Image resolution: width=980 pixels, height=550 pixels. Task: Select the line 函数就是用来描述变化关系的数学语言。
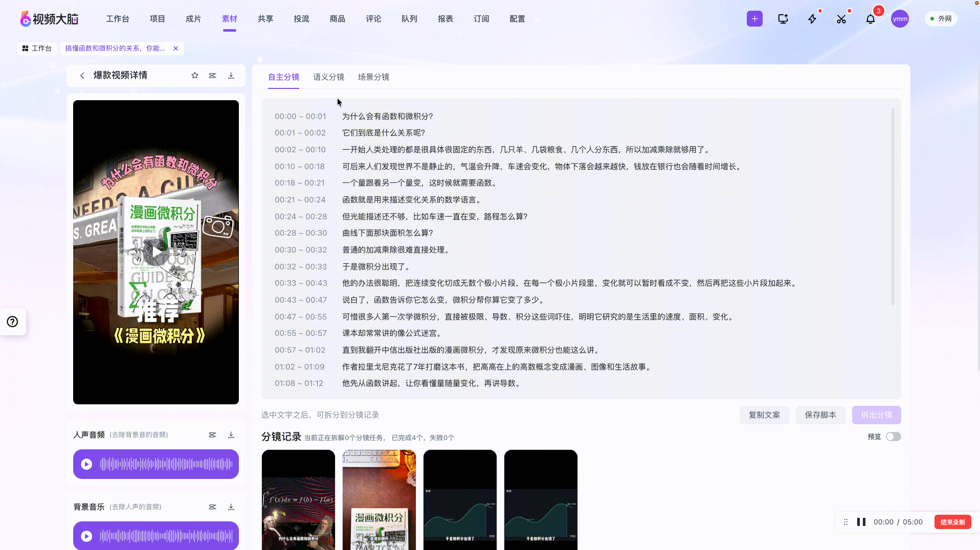click(x=412, y=200)
